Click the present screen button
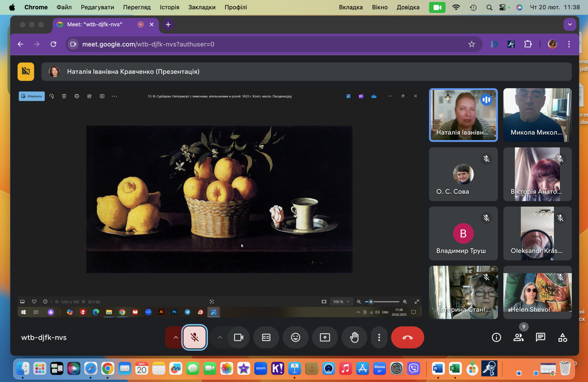 (x=325, y=337)
